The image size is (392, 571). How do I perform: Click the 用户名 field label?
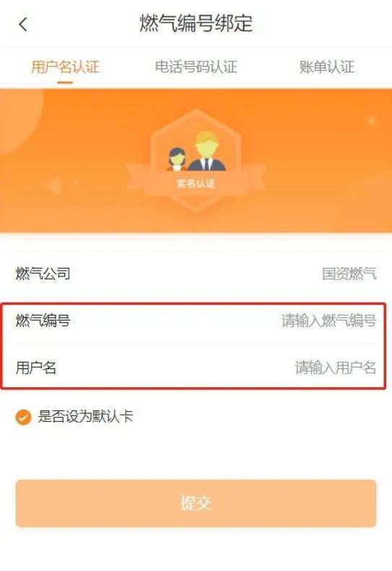point(36,368)
